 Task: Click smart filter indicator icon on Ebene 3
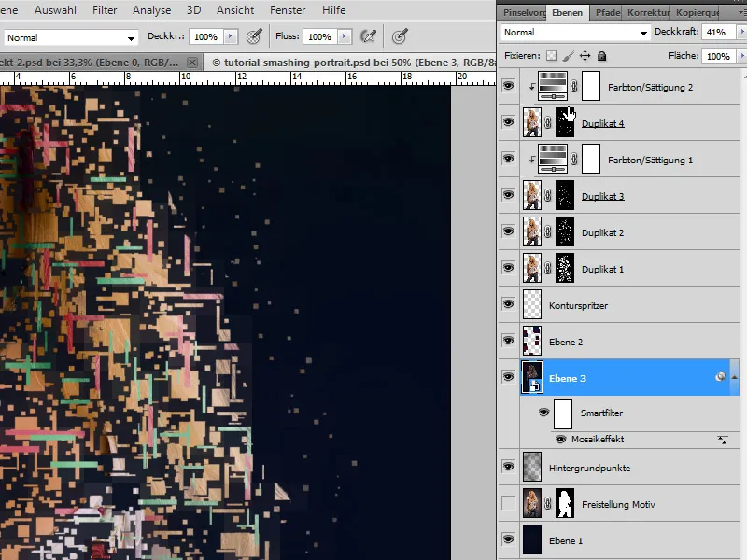[720, 377]
